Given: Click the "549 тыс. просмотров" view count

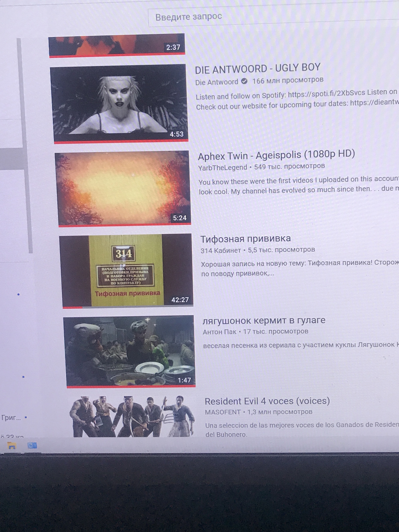Looking at the screenshot, I should (x=289, y=167).
